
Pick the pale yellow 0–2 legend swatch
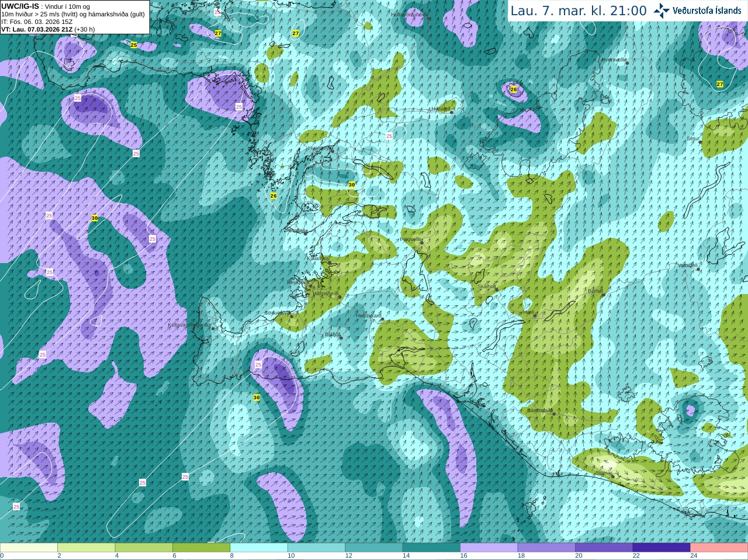[29, 548]
